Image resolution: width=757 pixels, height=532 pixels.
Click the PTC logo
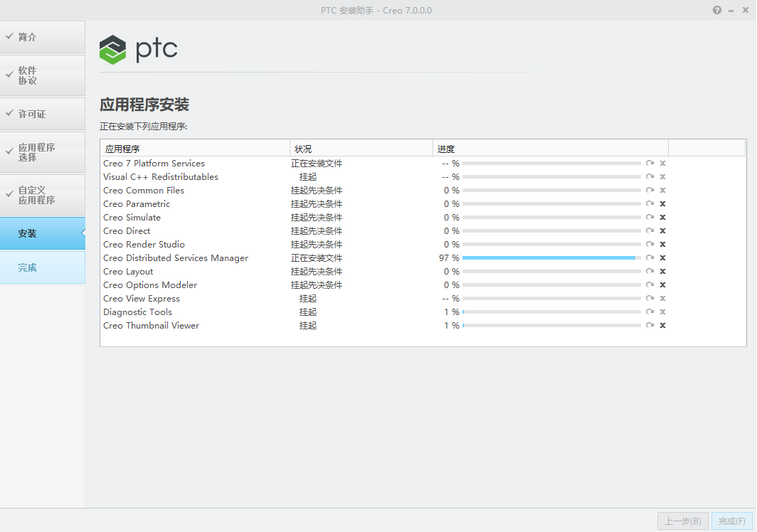coord(138,49)
